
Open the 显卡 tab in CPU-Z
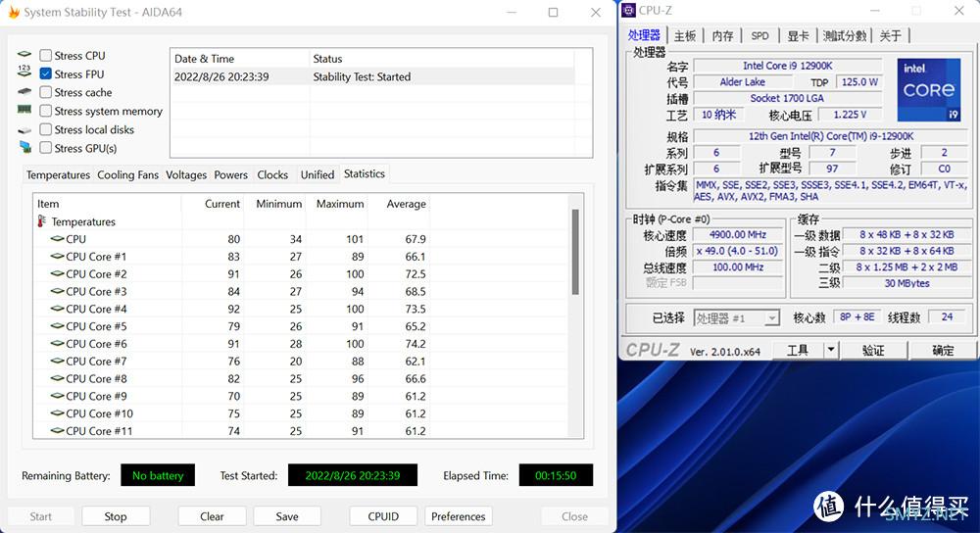(798, 35)
